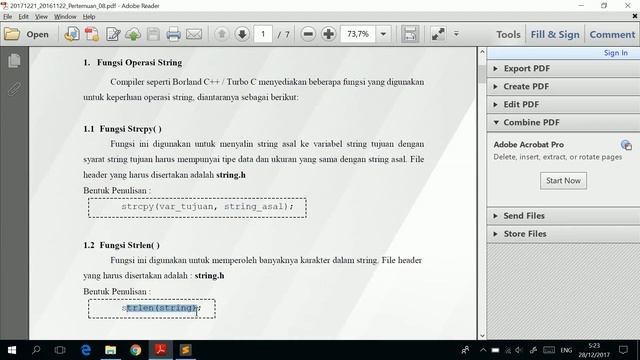Image resolution: width=640 pixels, height=360 pixels.
Task: Open the File menu
Action: [x=8, y=17]
